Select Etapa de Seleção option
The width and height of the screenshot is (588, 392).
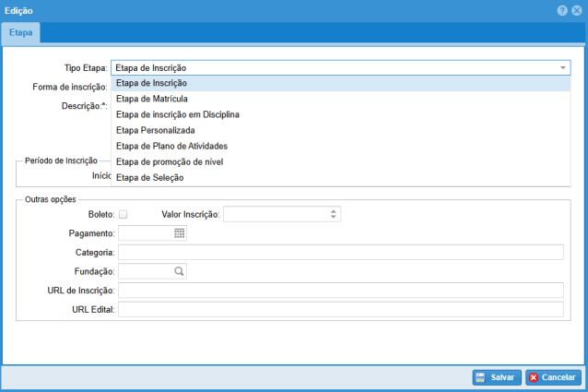tap(149, 177)
